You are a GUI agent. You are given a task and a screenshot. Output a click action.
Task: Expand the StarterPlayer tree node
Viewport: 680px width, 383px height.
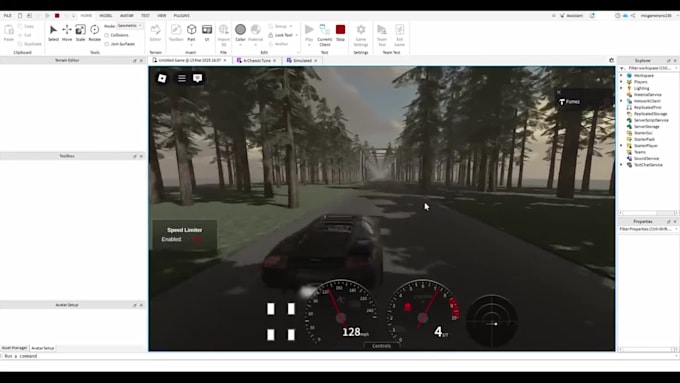coord(621,146)
